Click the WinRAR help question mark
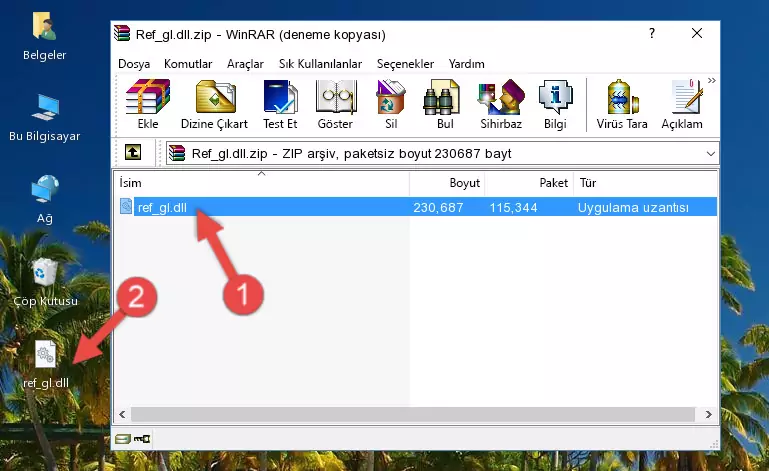Image resolution: width=769 pixels, height=471 pixels. point(651,33)
